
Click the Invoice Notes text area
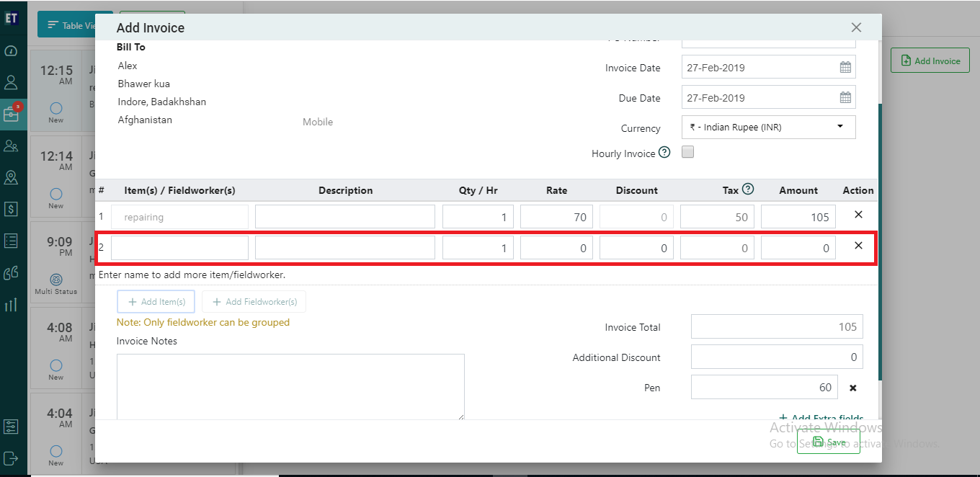click(290, 386)
